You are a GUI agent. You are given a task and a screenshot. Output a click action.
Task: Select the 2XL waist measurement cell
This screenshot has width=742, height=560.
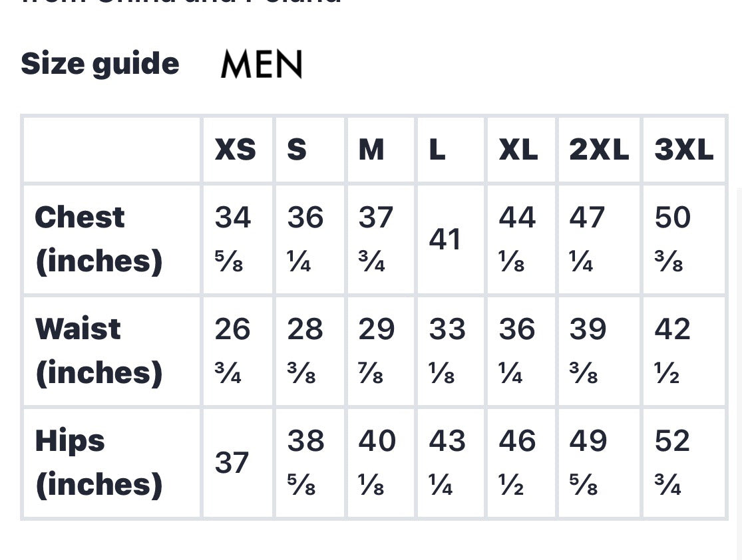[x=588, y=351]
